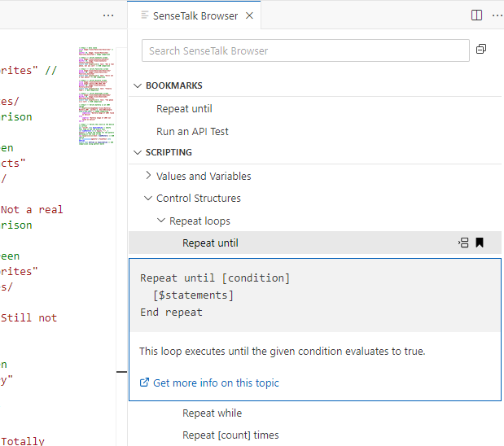The height and width of the screenshot is (446, 504).
Task: Click the text 'Not a real' in editor
Action: click(32, 209)
